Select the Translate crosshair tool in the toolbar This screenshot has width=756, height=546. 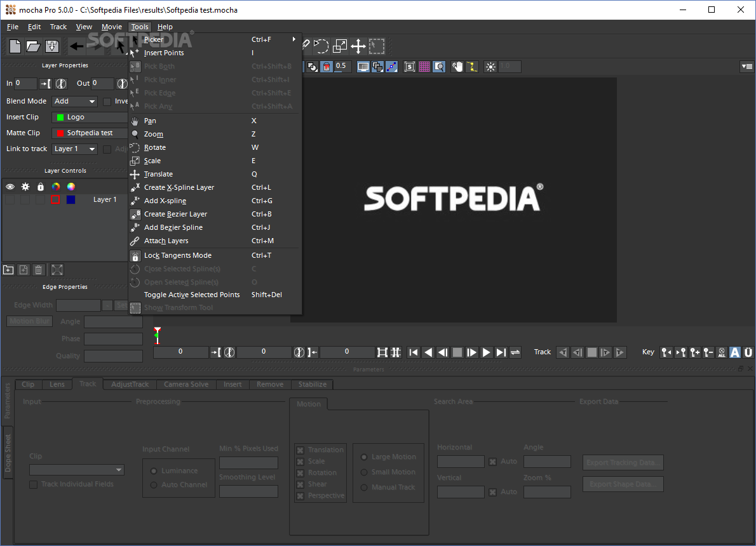click(358, 46)
